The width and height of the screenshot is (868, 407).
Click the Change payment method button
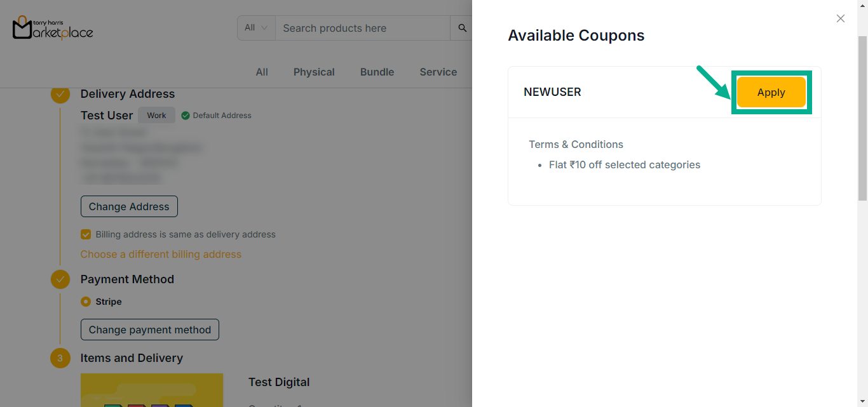(150, 330)
